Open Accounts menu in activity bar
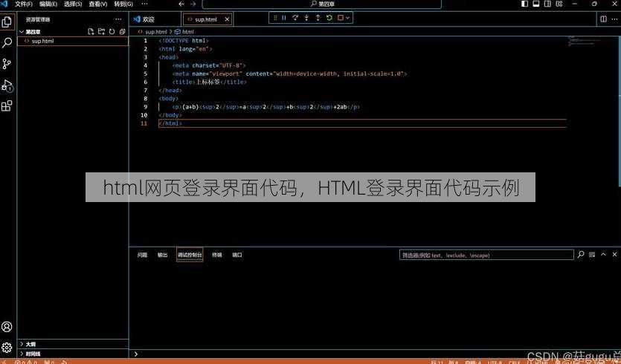Screen dimensions: 621x364 pos(7,327)
